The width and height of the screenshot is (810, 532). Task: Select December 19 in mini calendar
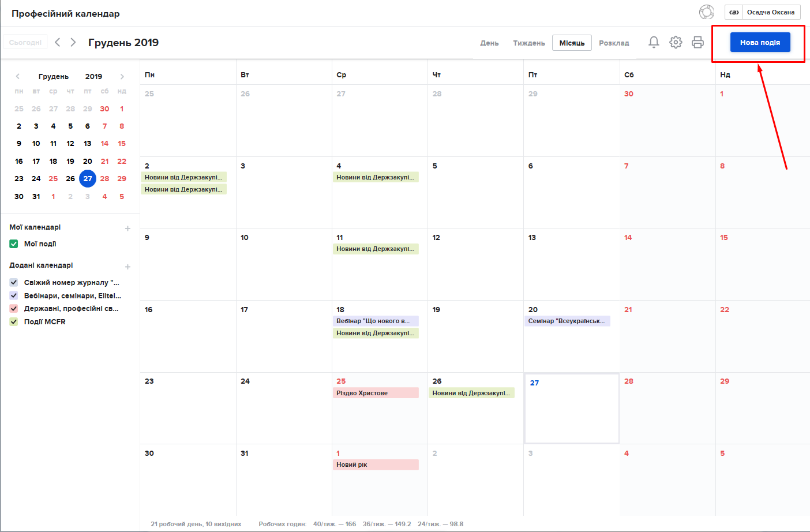[70, 162]
